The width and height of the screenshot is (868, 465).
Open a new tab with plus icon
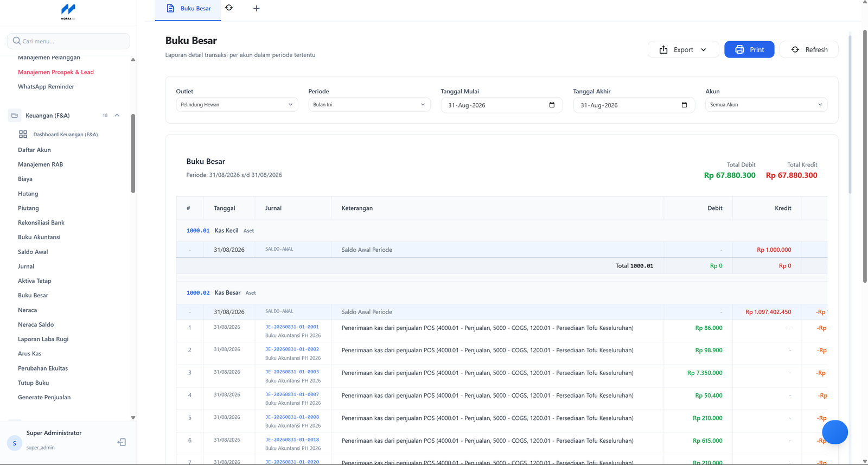point(257,8)
